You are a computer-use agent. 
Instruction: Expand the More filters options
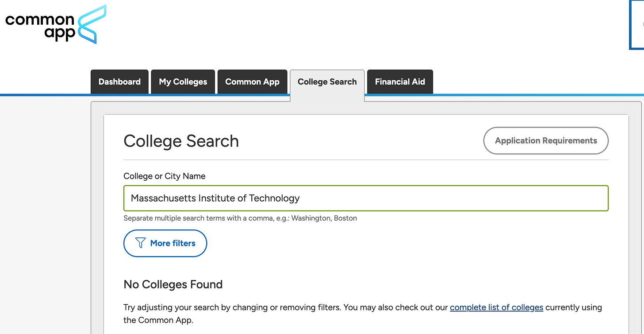(x=165, y=243)
